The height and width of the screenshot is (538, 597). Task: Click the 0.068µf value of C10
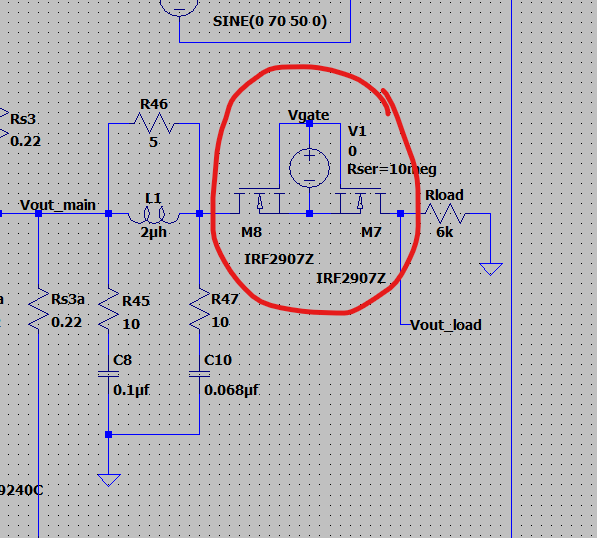(x=232, y=390)
